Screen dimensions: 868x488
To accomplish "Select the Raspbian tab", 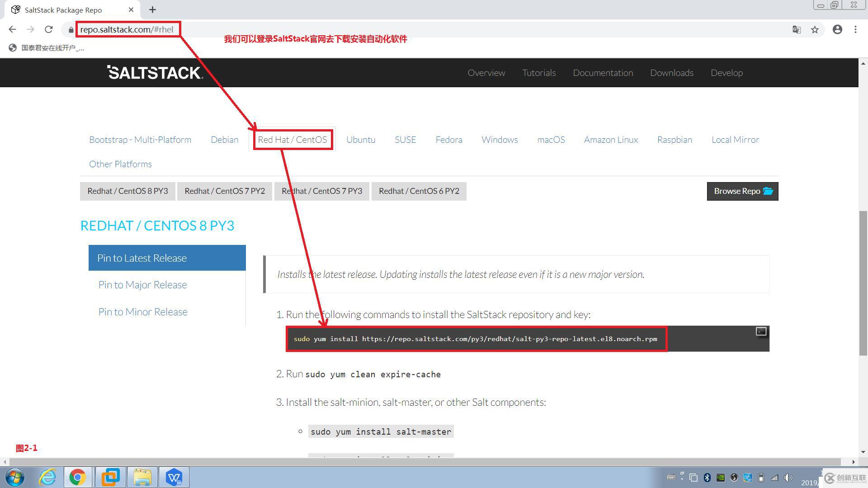I will [x=675, y=140].
